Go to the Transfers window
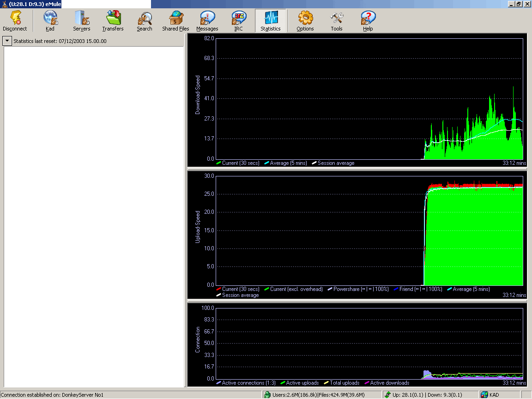 (113, 21)
